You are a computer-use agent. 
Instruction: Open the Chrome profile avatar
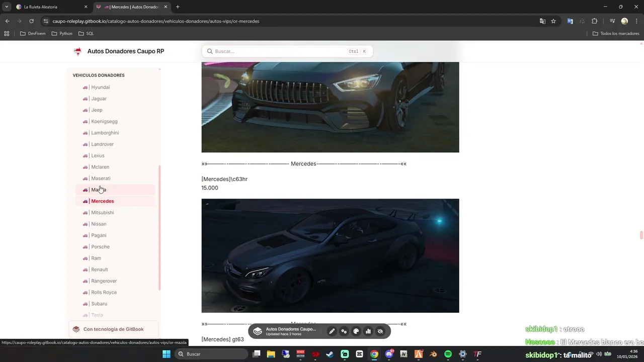pos(624,21)
